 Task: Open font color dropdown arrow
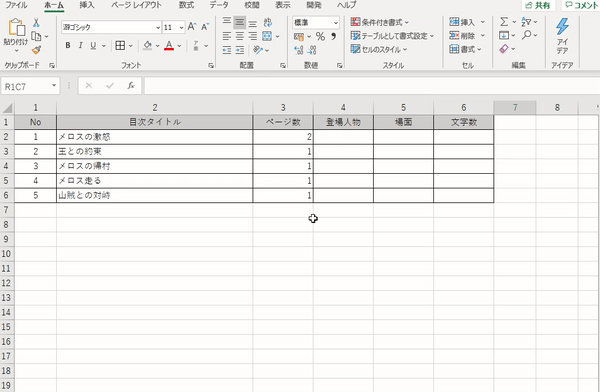pyautogui.click(x=179, y=46)
